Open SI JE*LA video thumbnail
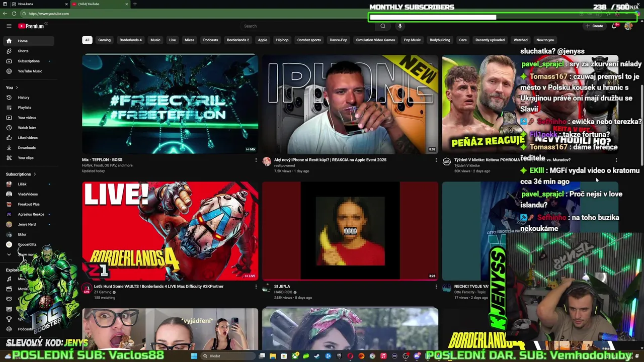 350,231
